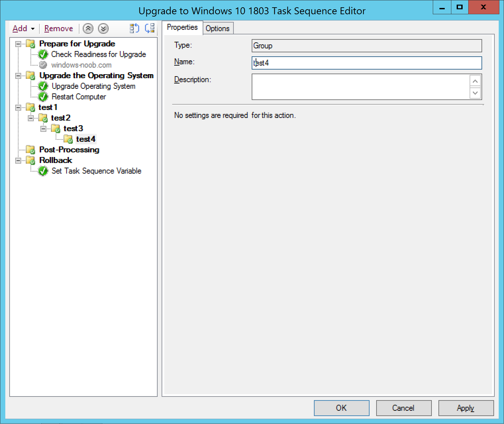
Task: Select the Rollback group label
Action: point(56,160)
